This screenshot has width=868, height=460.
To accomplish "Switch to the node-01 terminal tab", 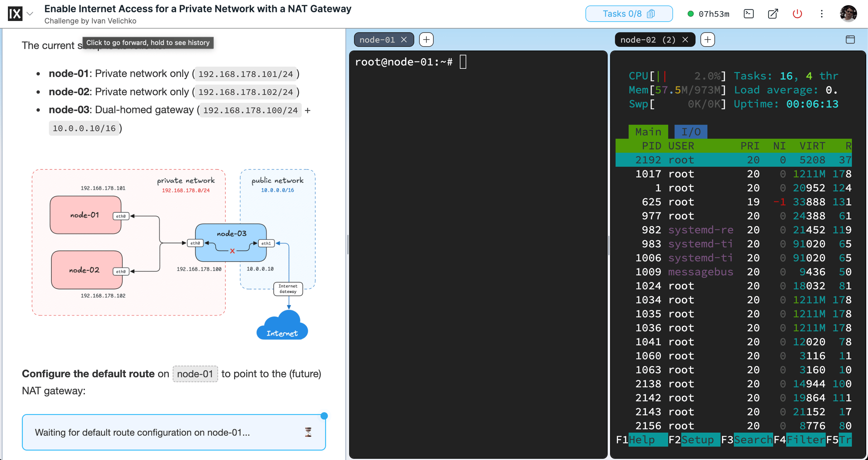I will point(377,39).
